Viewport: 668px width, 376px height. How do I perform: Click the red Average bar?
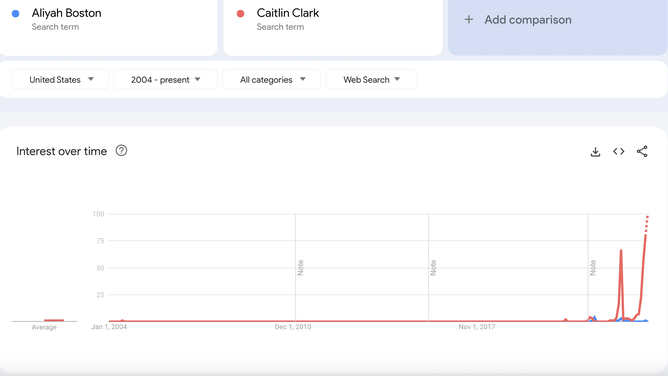pyautogui.click(x=54, y=320)
